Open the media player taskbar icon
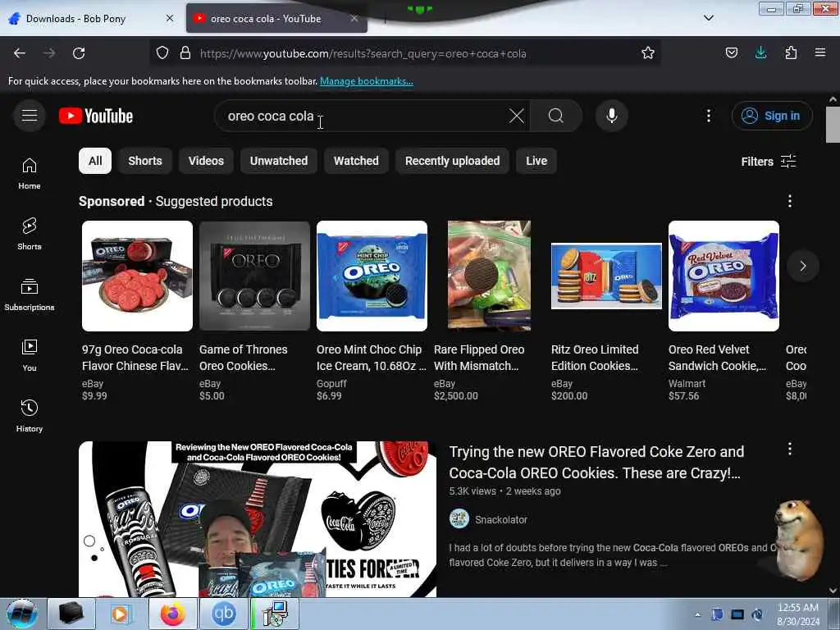This screenshot has height=630, width=840. click(x=121, y=614)
